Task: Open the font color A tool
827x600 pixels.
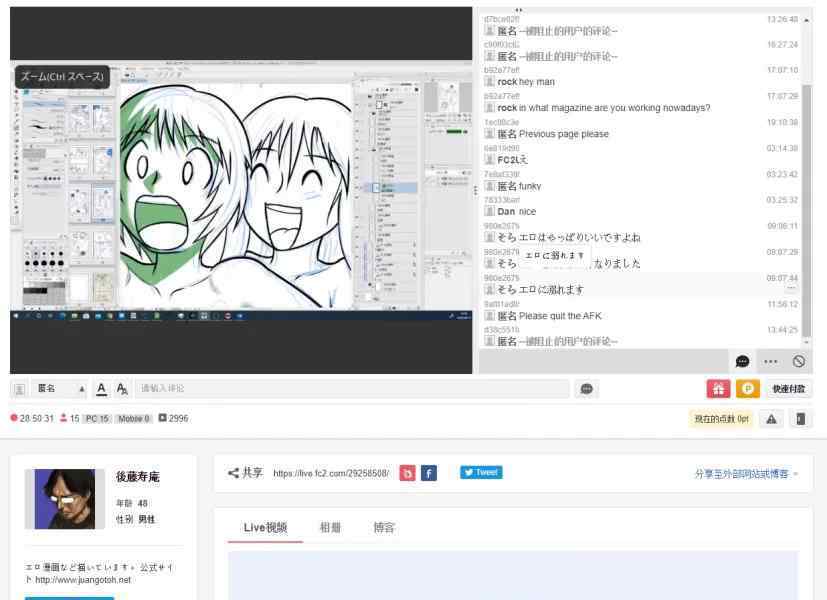Action: (101, 389)
